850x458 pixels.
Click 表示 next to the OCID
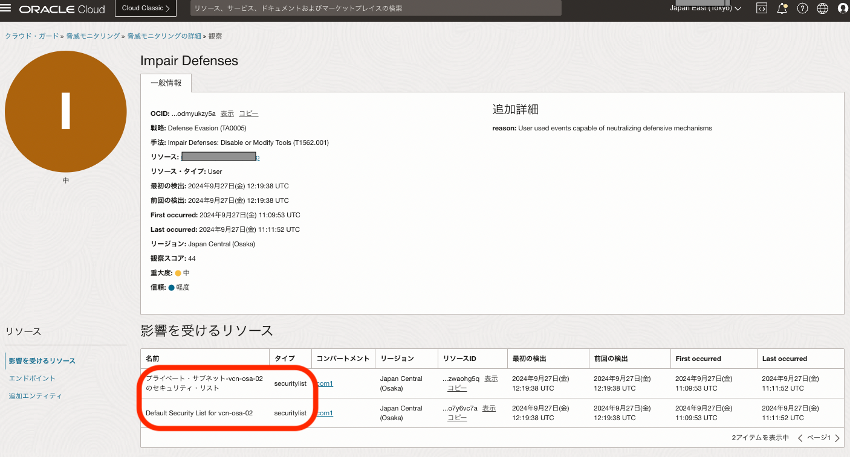(227, 113)
